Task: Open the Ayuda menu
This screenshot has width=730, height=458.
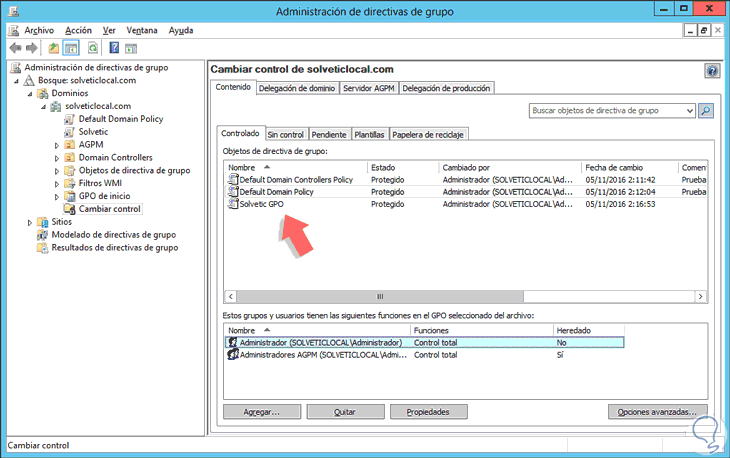Action: [x=181, y=30]
